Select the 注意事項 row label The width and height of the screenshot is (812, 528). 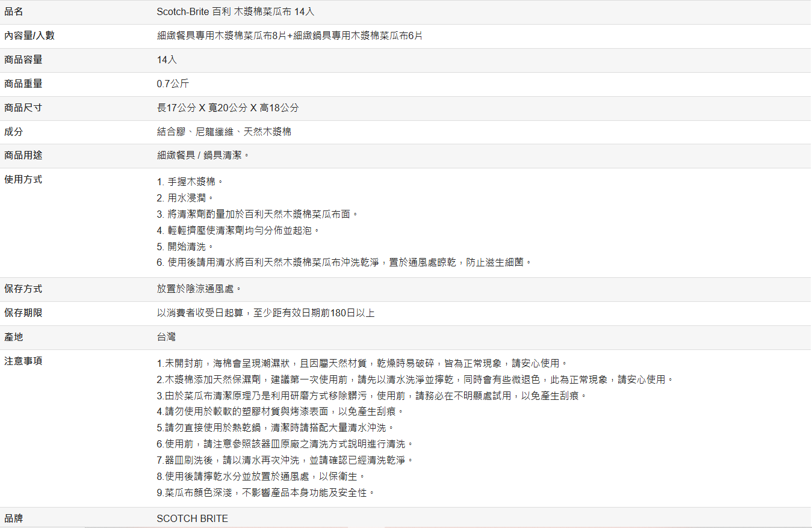23,361
